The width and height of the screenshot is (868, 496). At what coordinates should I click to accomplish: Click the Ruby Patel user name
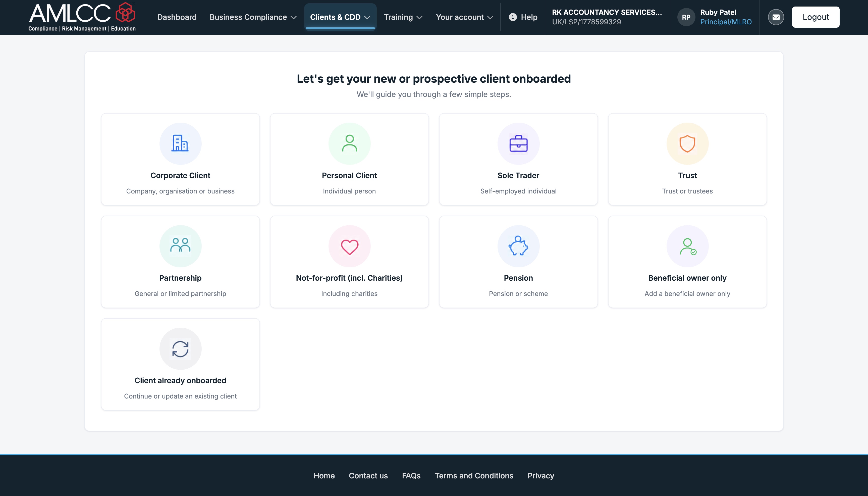718,12
